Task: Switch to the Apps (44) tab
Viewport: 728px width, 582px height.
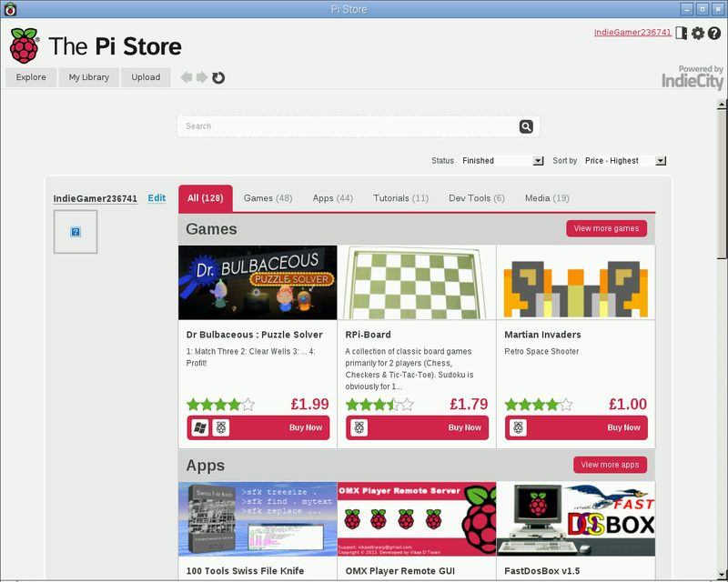Action: pos(332,198)
